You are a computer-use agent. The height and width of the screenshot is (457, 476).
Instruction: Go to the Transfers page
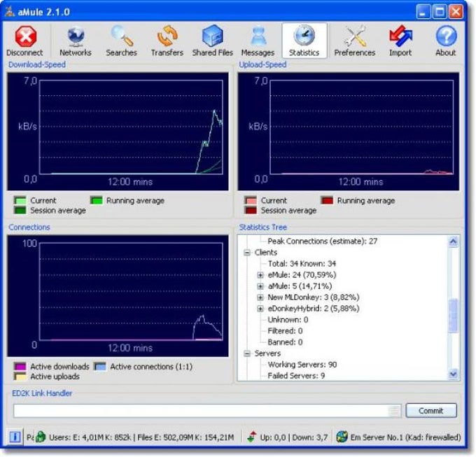tap(167, 41)
